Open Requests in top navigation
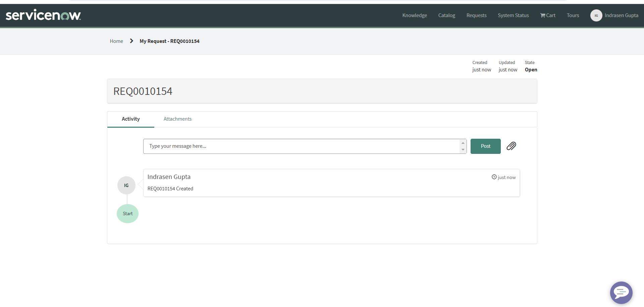The height and width of the screenshot is (307, 644). pyautogui.click(x=476, y=15)
